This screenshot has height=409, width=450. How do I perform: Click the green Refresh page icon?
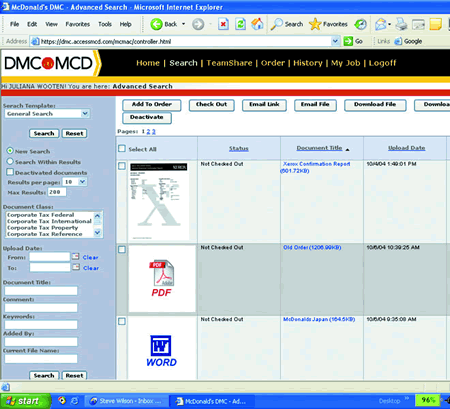pos(240,24)
